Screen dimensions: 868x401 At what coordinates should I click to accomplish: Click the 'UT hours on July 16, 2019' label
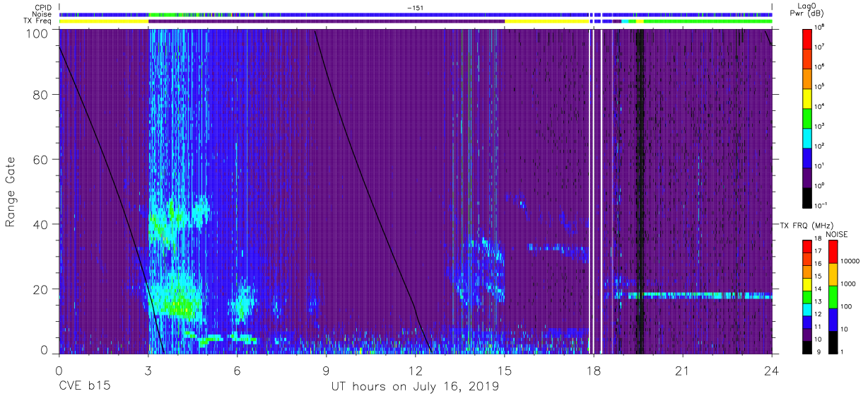click(x=415, y=387)
